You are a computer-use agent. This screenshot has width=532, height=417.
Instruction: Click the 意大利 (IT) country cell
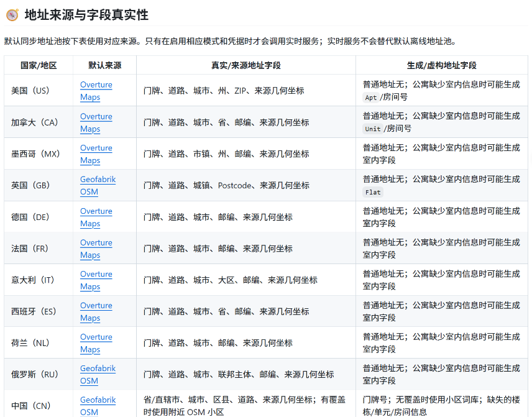pyautogui.click(x=39, y=280)
